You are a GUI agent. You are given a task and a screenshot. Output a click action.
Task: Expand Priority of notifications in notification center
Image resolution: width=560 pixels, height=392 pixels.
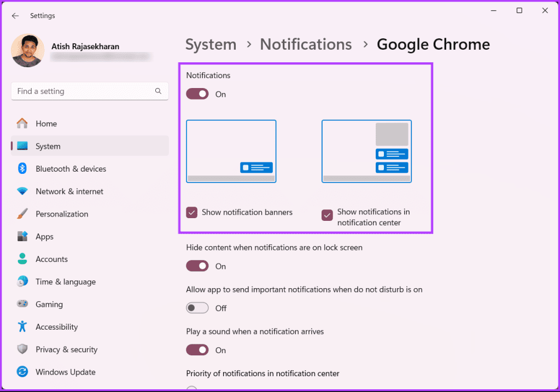point(262,373)
